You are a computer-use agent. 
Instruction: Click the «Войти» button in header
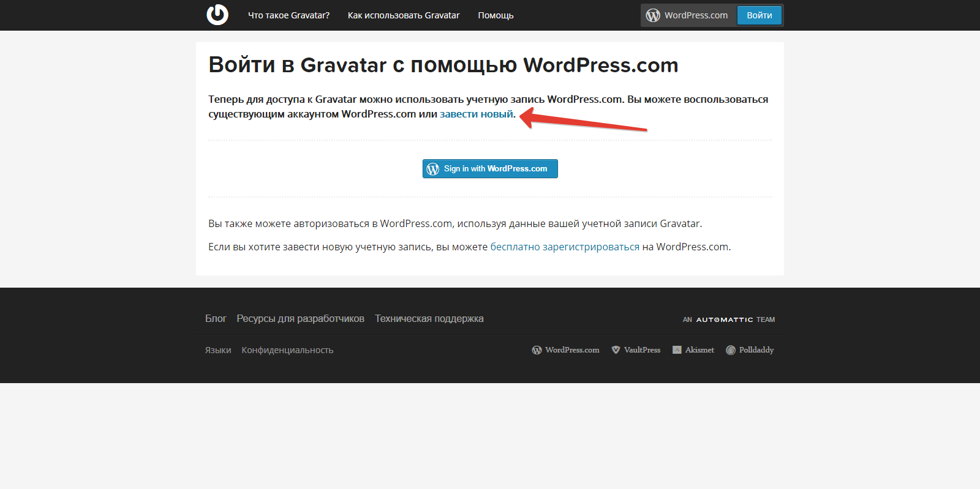(759, 15)
